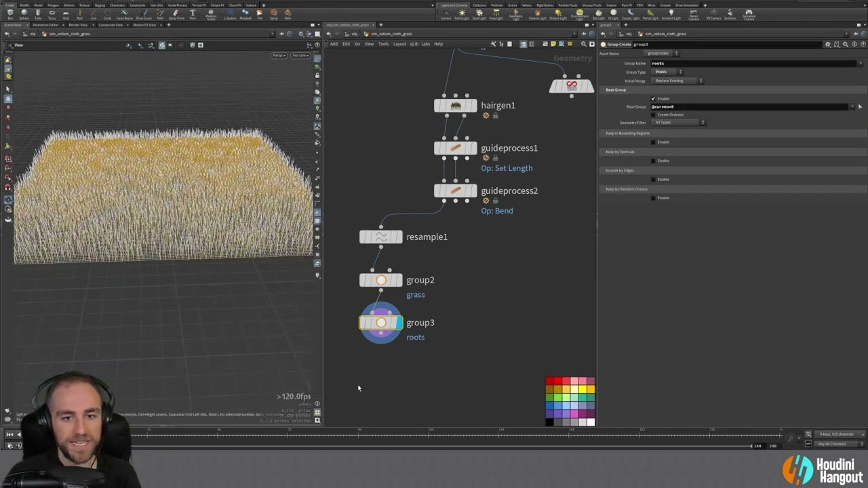The height and width of the screenshot is (488, 868).
Task: Select the Grid shelf tool
Action: pyautogui.click(x=66, y=14)
